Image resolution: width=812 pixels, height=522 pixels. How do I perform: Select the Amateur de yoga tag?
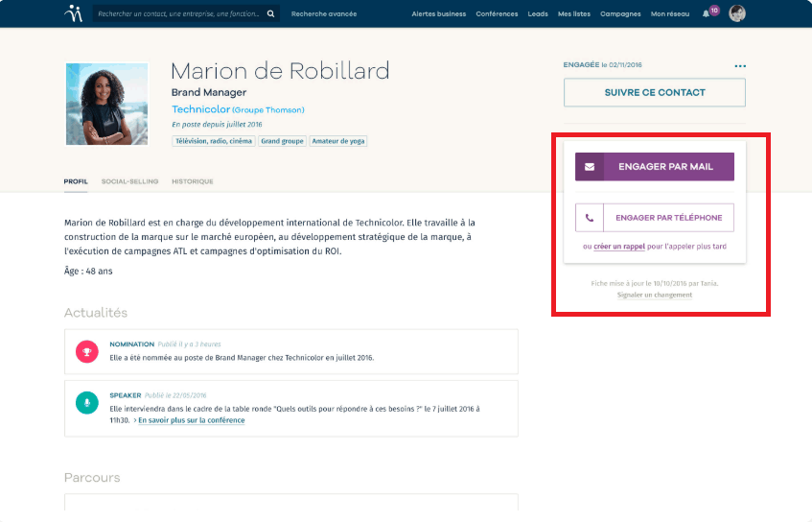pos(338,141)
